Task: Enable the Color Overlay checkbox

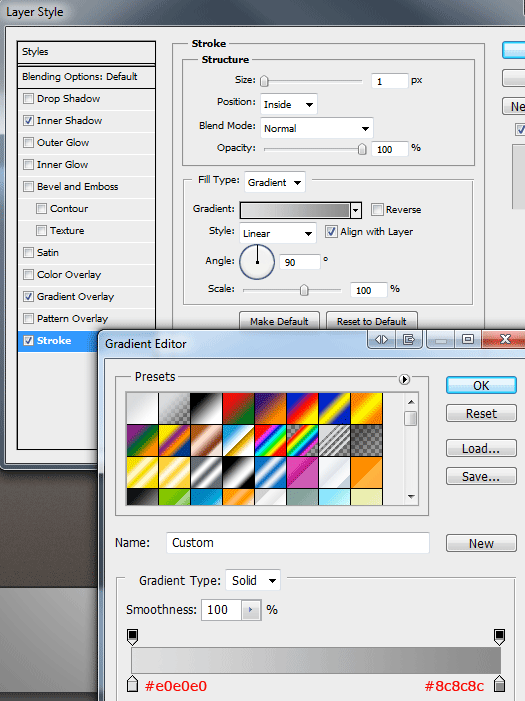Action: point(28,274)
